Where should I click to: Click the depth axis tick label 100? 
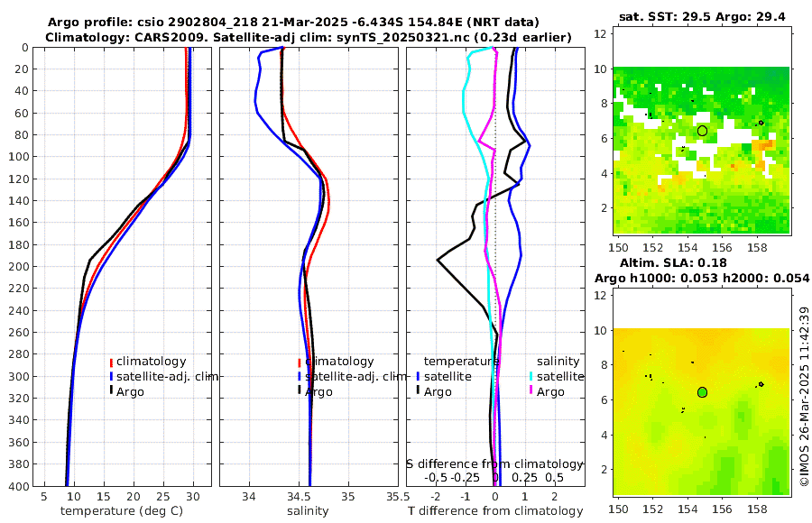[x=18, y=157]
